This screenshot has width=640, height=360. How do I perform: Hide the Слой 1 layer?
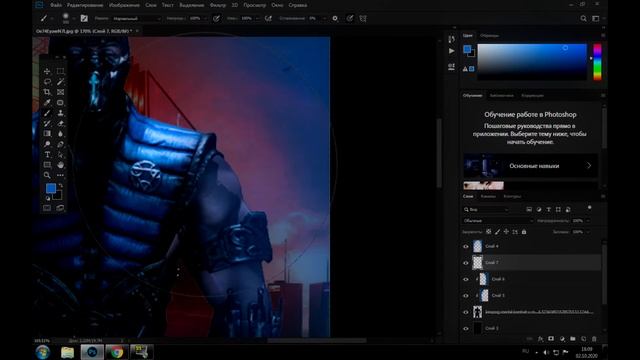coord(466,329)
